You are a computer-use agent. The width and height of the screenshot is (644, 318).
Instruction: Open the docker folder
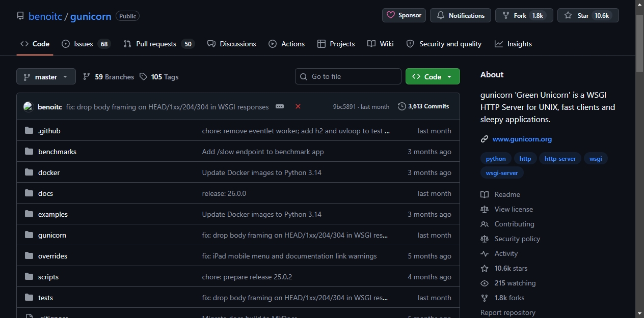[49, 172]
